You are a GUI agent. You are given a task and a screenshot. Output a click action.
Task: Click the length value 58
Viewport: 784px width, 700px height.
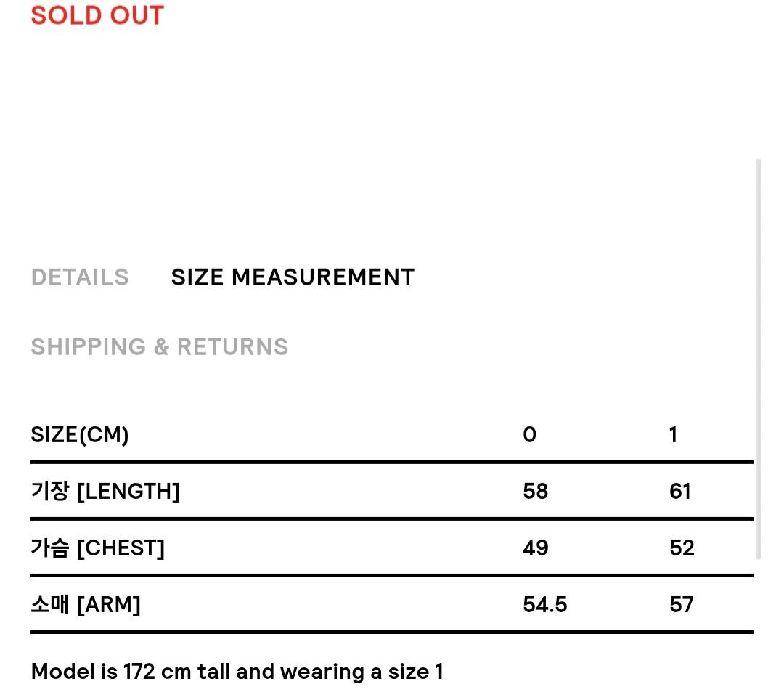[536, 491]
